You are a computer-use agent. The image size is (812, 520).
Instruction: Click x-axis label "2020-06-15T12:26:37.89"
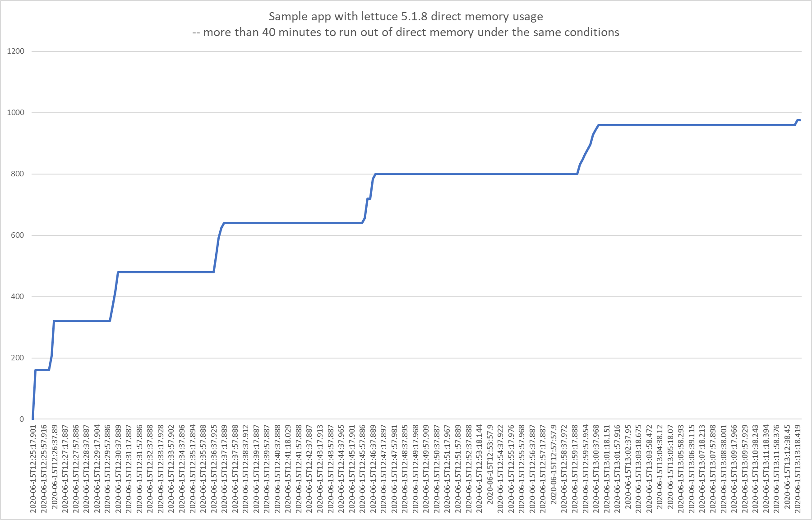55,467
